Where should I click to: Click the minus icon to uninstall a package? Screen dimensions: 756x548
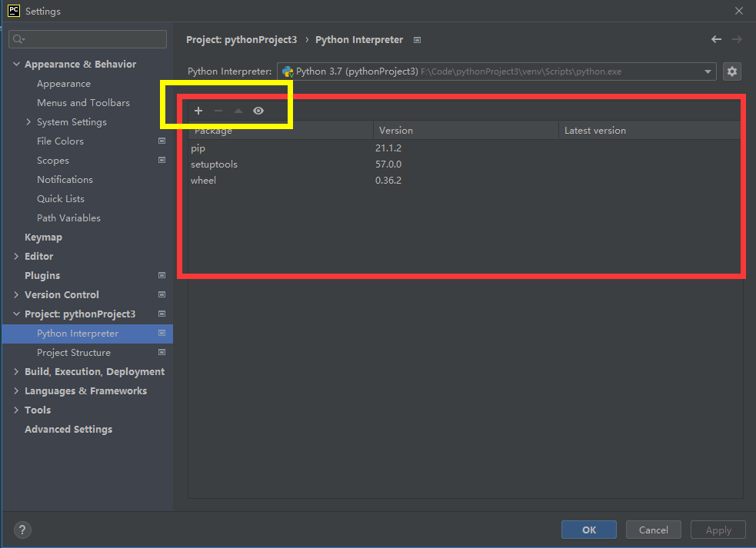coord(218,111)
